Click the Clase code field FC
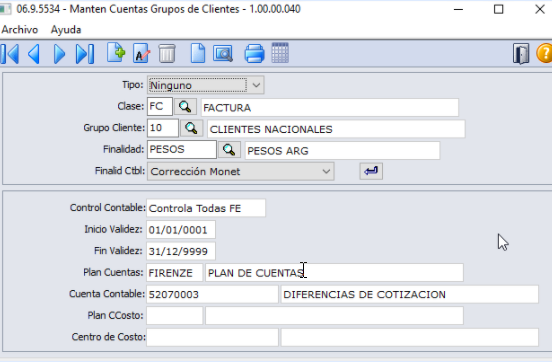The image size is (552, 362). tap(160, 106)
